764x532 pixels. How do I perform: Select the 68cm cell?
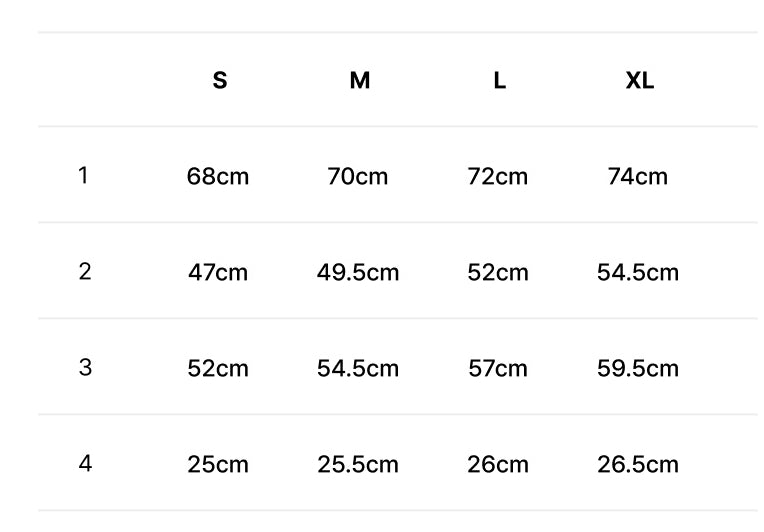218,176
